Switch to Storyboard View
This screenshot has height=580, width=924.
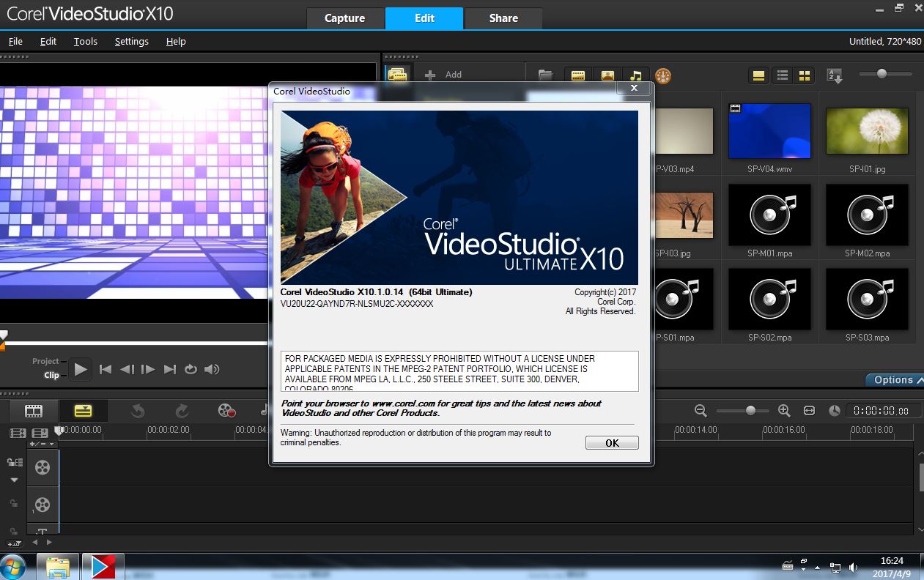tap(34, 411)
